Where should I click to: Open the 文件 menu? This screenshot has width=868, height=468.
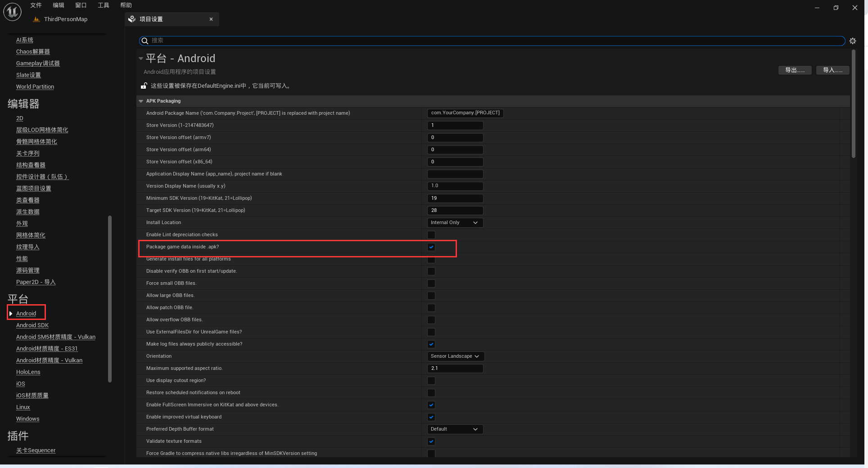pyautogui.click(x=36, y=5)
